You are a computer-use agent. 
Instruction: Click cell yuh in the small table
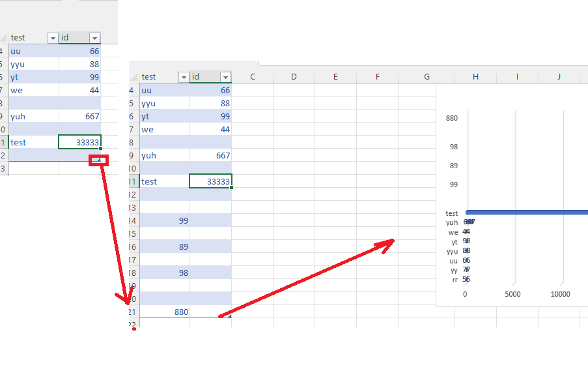pyautogui.click(x=34, y=117)
